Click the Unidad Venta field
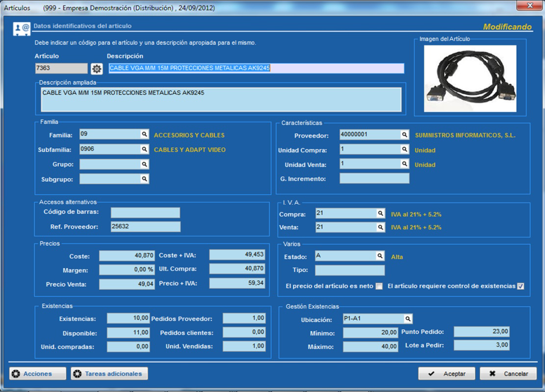545x392 pixels. pos(370,164)
